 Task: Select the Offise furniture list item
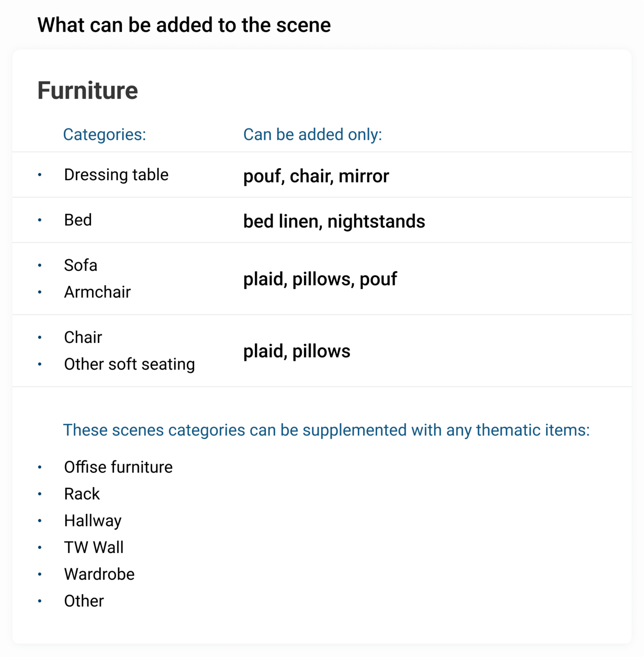pos(118,467)
